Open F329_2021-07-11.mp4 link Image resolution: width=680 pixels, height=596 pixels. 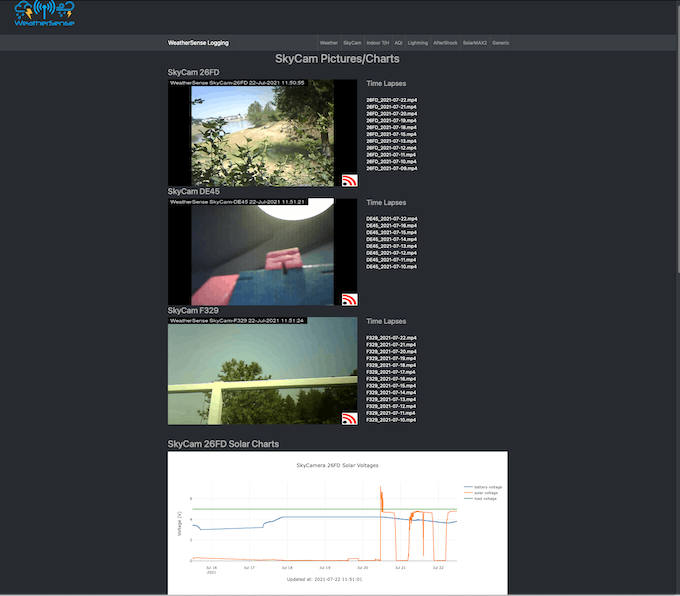(x=391, y=413)
